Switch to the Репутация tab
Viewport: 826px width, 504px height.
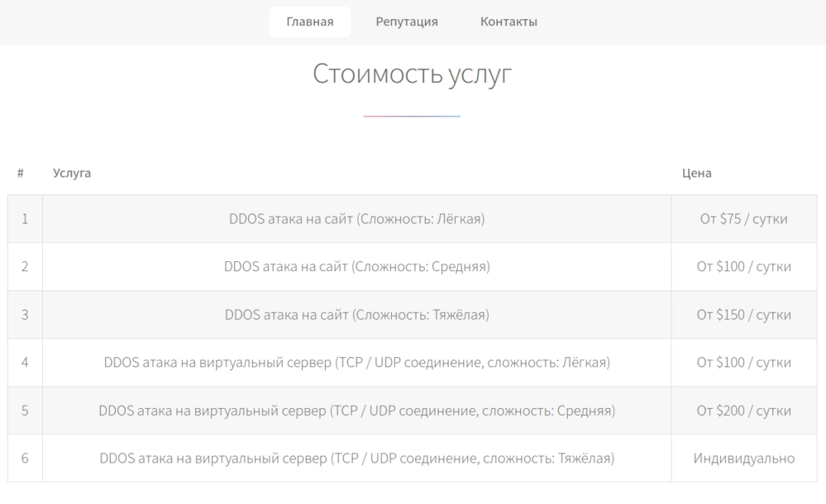coord(407,21)
